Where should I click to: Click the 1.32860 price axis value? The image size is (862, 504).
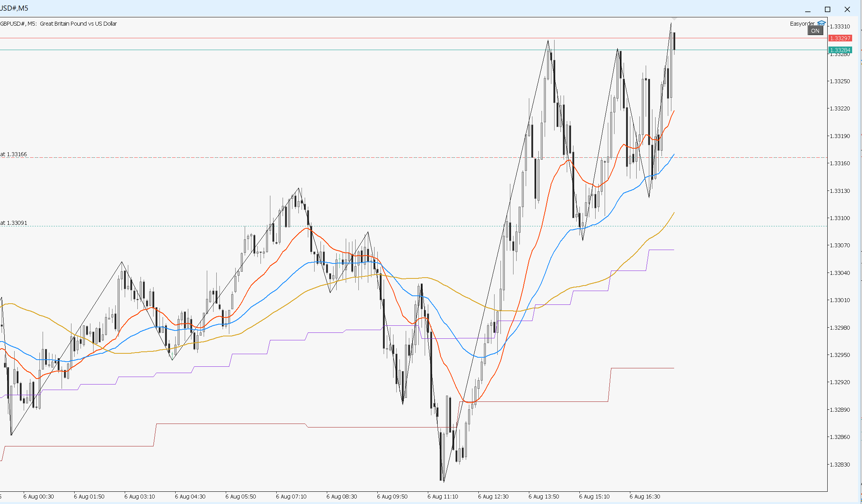(840, 437)
